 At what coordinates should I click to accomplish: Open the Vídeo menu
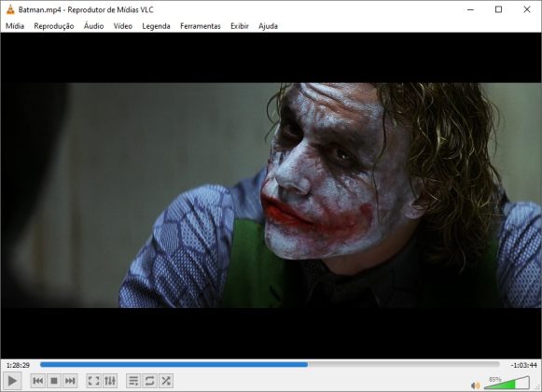[123, 26]
